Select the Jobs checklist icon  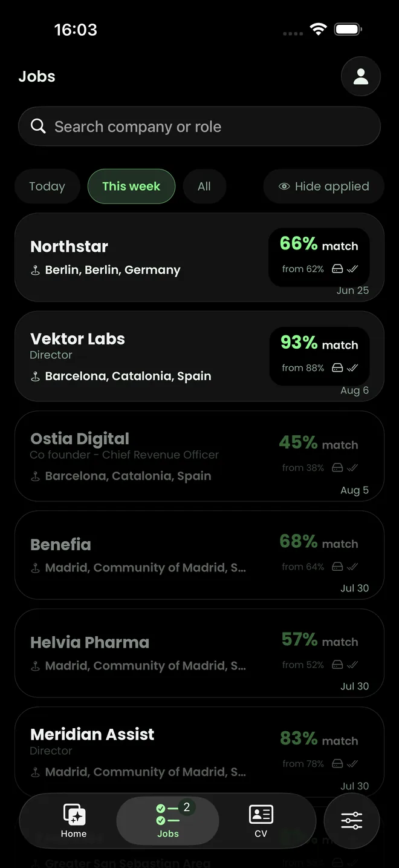(167, 815)
